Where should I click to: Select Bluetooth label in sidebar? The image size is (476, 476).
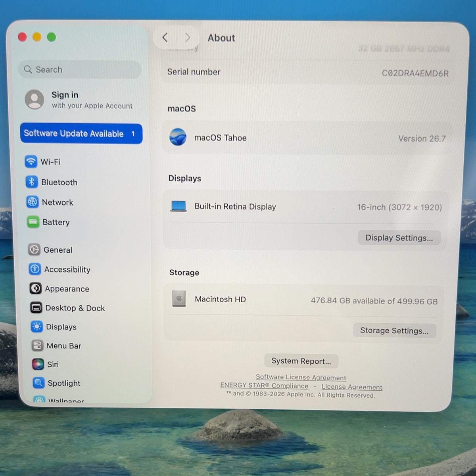point(59,182)
